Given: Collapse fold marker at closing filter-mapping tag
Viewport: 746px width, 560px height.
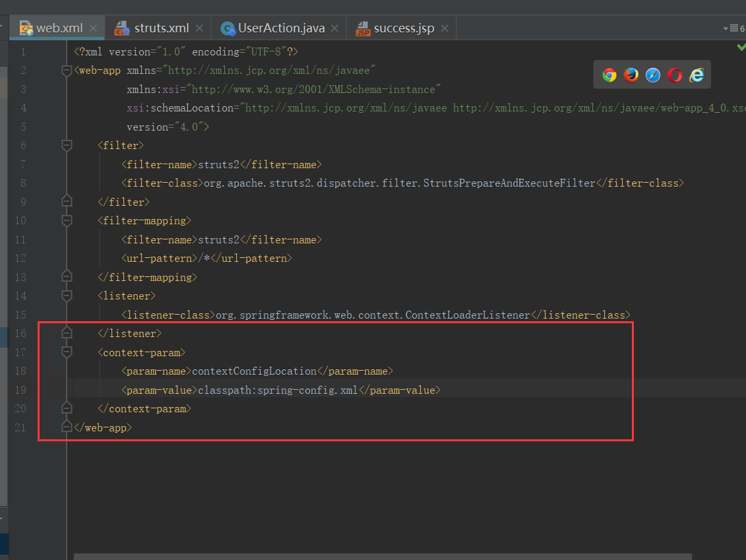Looking at the screenshot, I should coord(67,276).
